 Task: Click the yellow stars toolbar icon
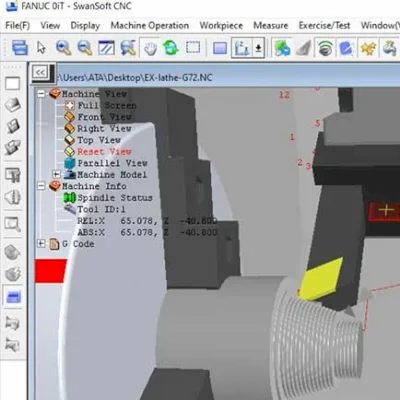pos(368,48)
